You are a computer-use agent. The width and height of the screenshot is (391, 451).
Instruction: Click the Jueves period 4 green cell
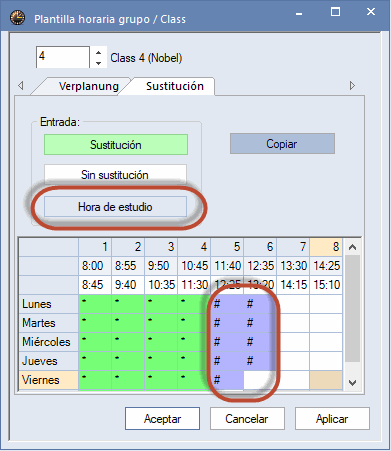(x=194, y=361)
